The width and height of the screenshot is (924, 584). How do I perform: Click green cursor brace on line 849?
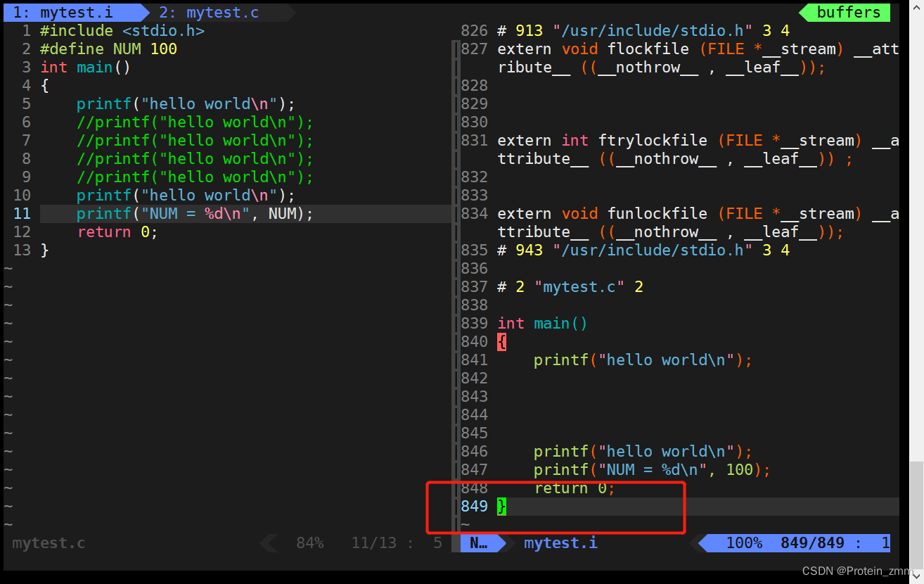point(501,507)
